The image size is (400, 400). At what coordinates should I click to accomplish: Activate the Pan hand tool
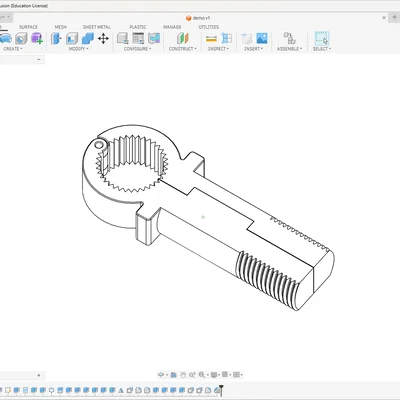click(x=183, y=375)
